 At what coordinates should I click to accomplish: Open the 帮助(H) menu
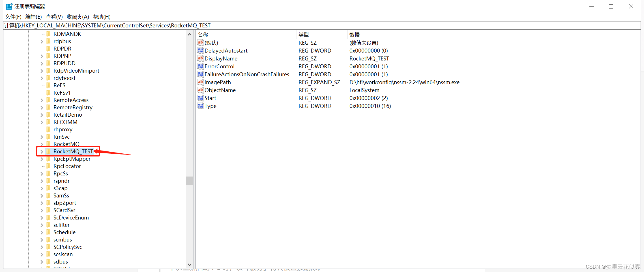[x=102, y=17]
